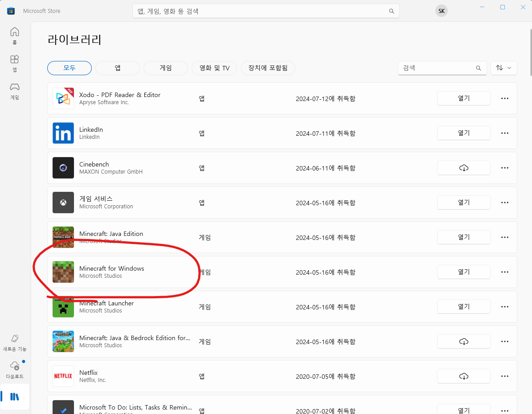The width and height of the screenshot is (532, 414).
Task: Open more options for Minecraft Launcher
Action: point(504,307)
